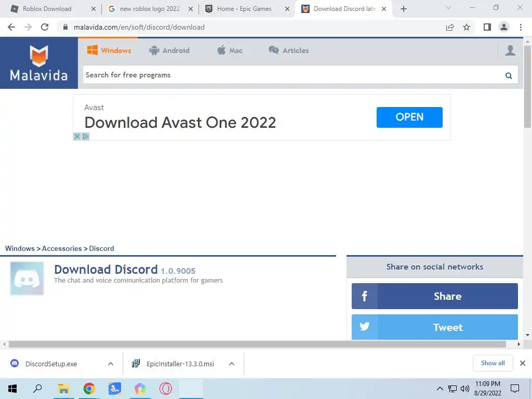Click the Accessories breadcrumb link
This screenshot has height=399, width=532.
[x=62, y=248]
